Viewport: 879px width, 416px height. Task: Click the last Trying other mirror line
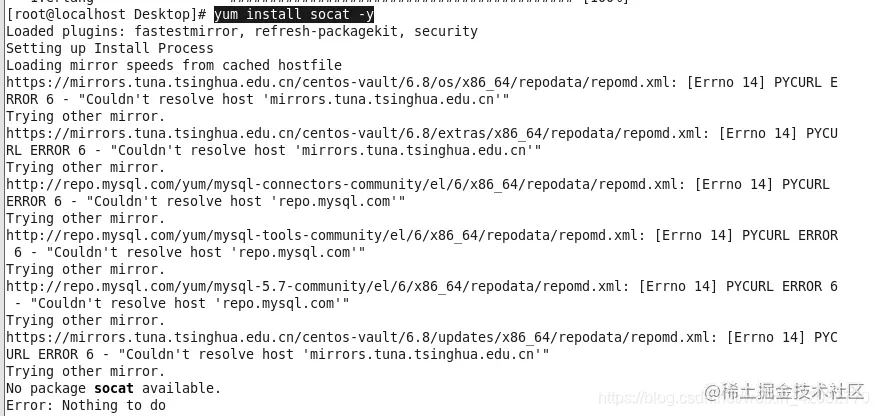(86, 371)
